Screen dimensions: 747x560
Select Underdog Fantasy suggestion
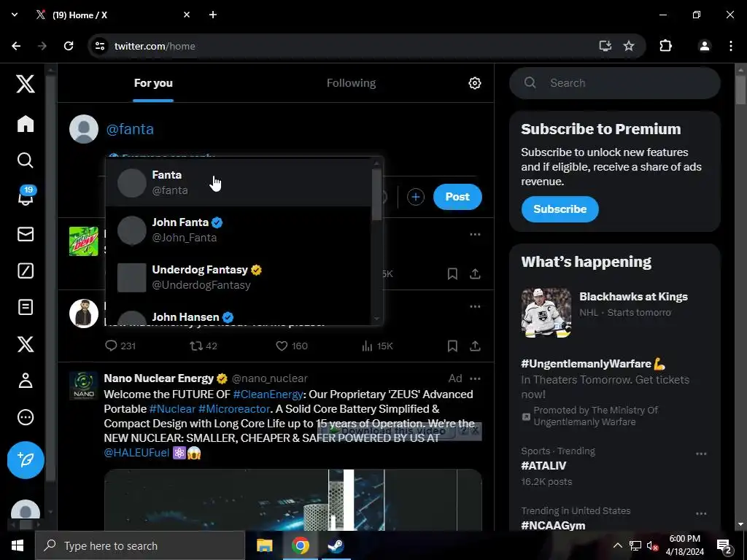239,277
